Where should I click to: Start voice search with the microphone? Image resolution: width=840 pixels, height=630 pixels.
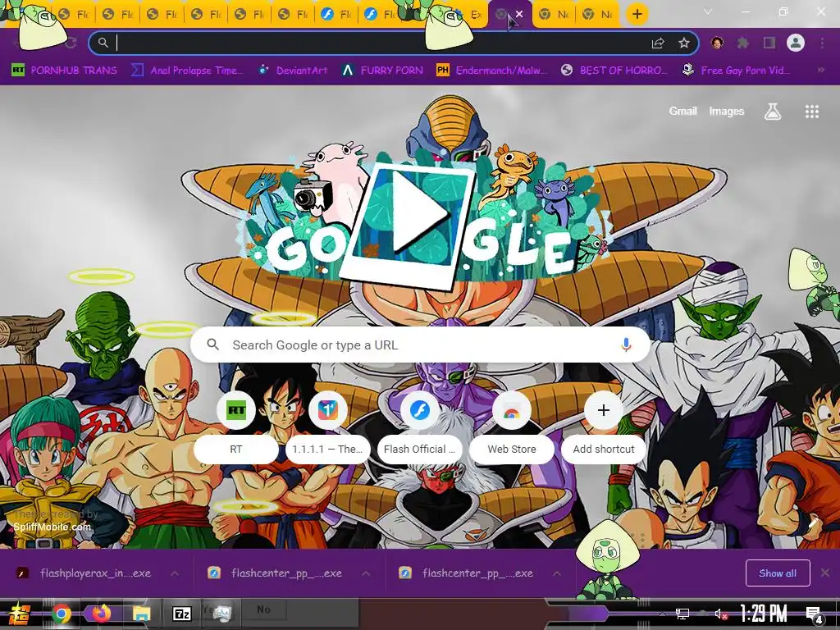(626, 345)
